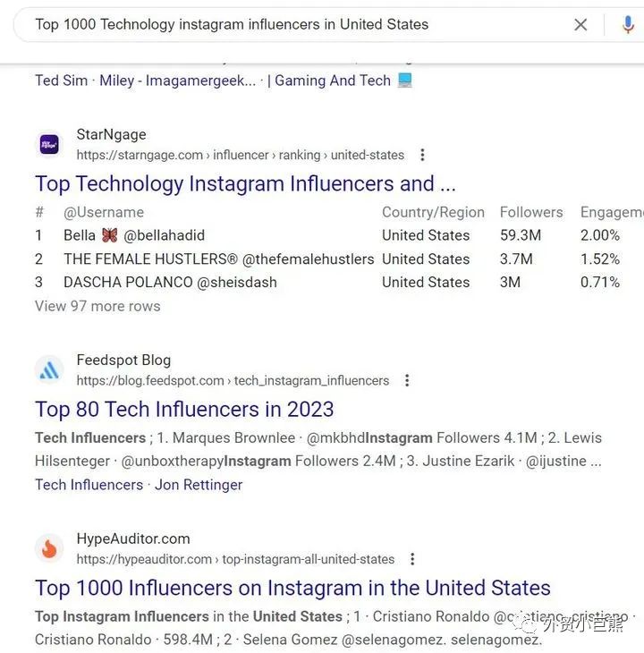The height and width of the screenshot is (653, 644).
Task: Click 'Tech Influencers' sitelink under Feedspot
Action: [x=89, y=485]
